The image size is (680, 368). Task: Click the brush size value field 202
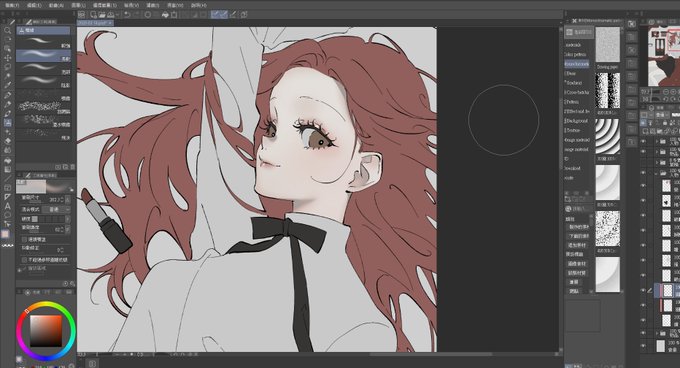[56, 200]
